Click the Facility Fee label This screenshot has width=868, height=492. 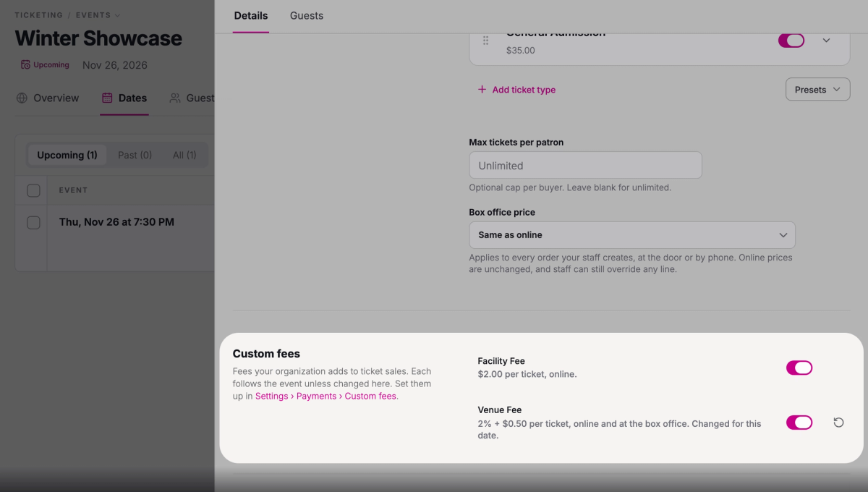[x=501, y=361]
